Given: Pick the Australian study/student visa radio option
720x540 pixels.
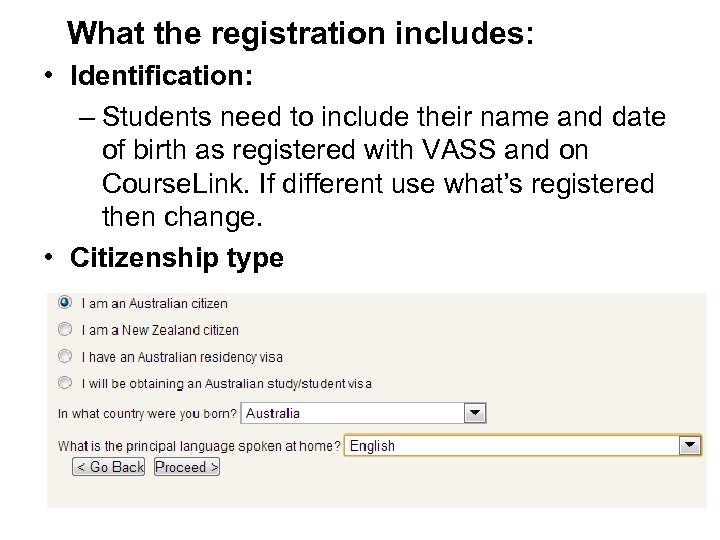Looking at the screenshot, I should click(65, 382).
